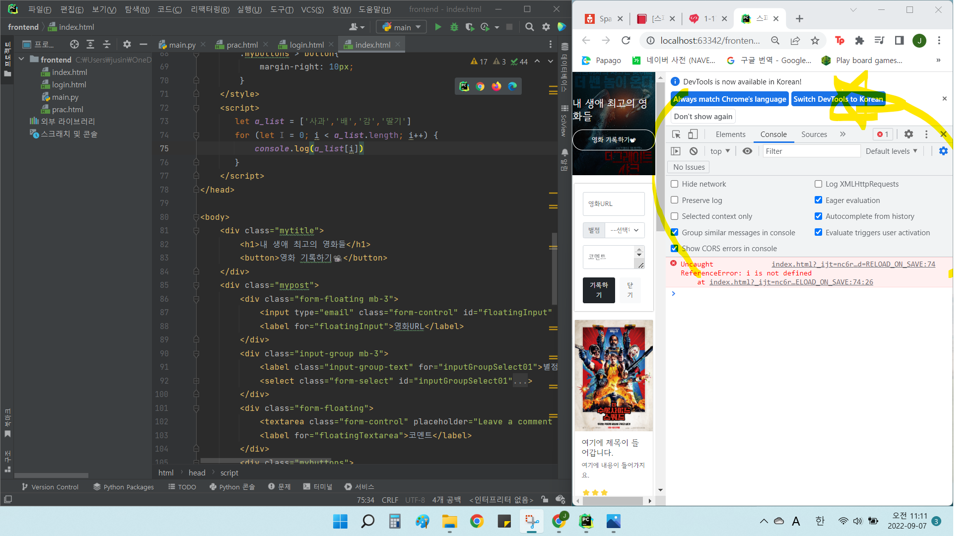This screenshot has height=536, width=980.
Task: Focus the console Filter input field
Action: coord(811,151)
